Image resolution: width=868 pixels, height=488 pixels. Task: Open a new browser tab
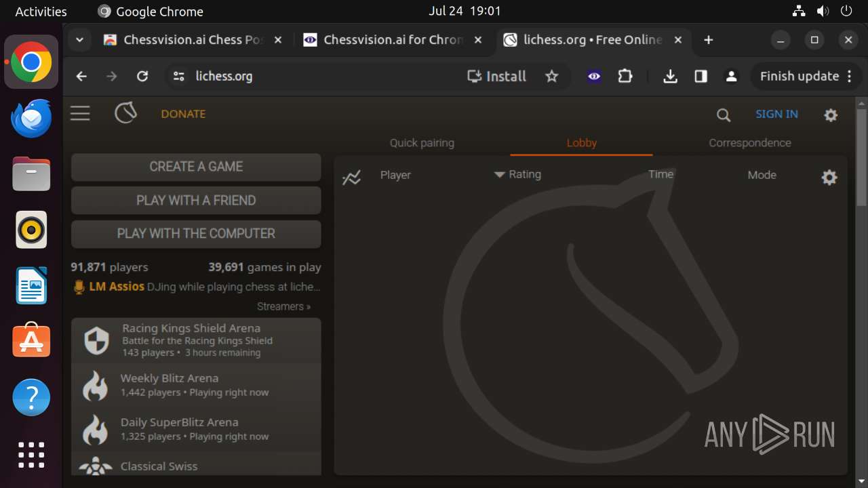(709, 40)
